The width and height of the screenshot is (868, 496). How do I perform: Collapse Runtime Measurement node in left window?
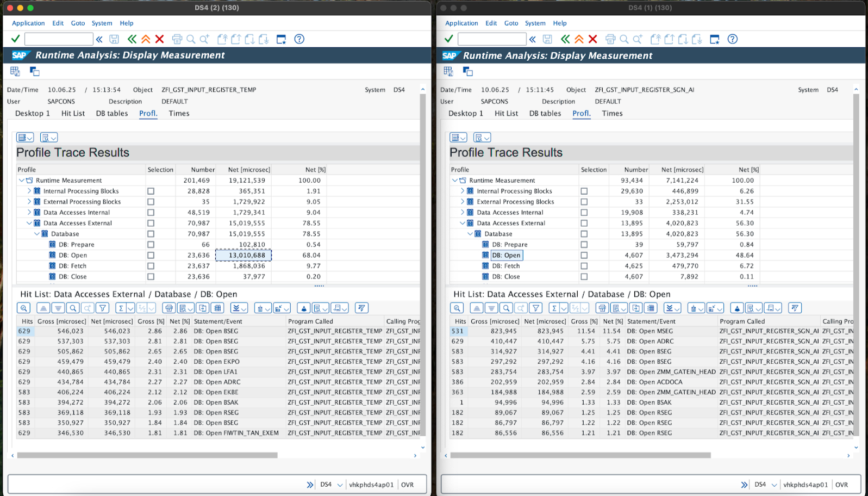coord(22,180)
